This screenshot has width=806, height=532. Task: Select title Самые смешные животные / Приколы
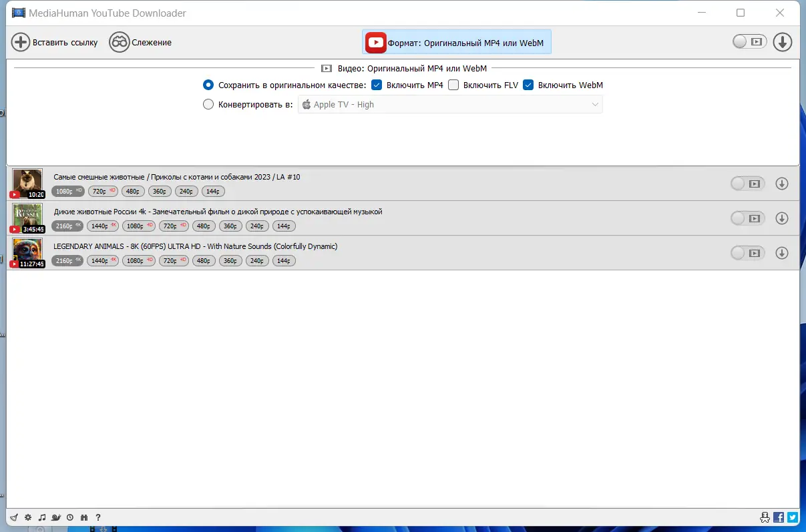click(177, 177)
